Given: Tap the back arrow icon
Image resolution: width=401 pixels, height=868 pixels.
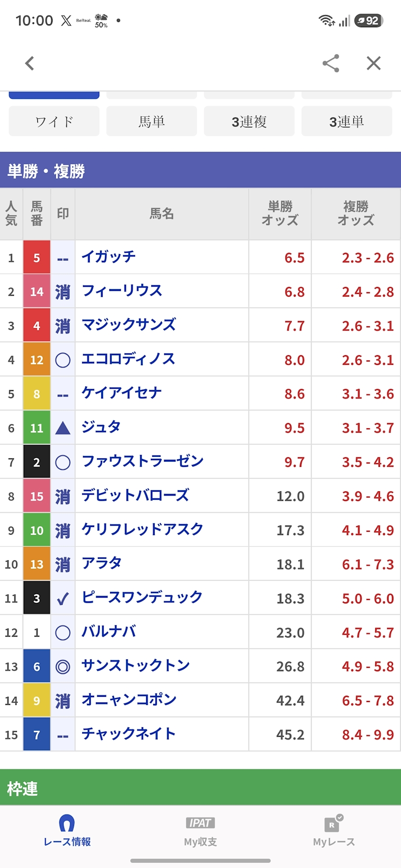Looking at the screenshot, I should point(30,63).
